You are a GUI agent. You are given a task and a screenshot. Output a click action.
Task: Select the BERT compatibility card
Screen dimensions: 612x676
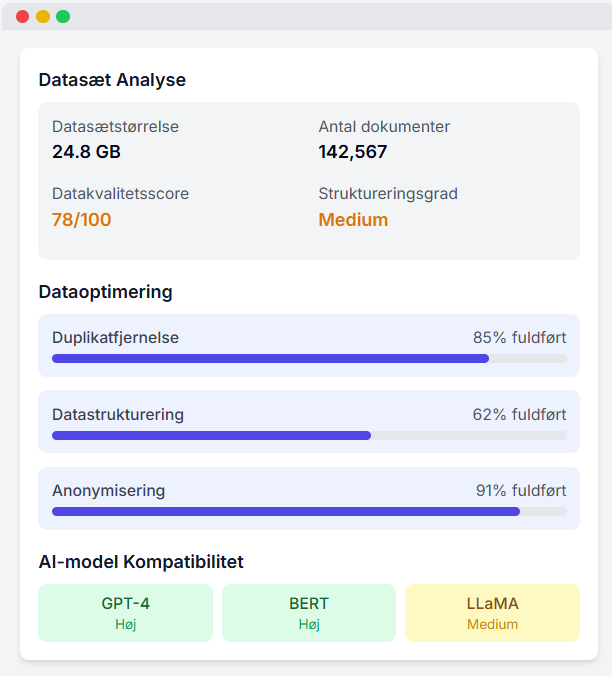(x=309, y=613)
